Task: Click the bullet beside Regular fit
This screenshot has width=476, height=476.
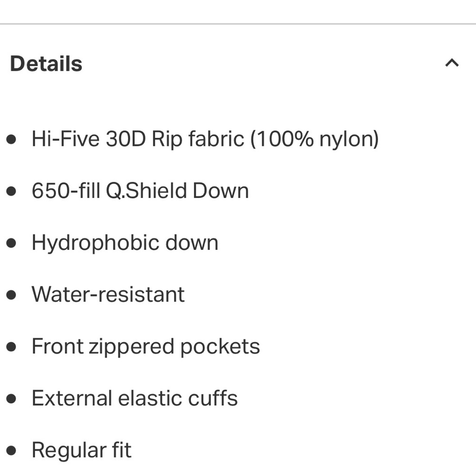Action: coord(11,451)
